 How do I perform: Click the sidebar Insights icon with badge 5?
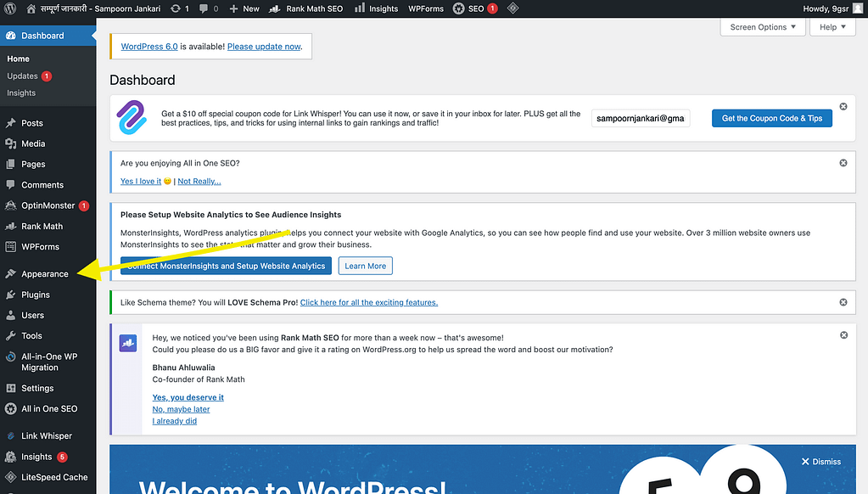tap(10, 457)
